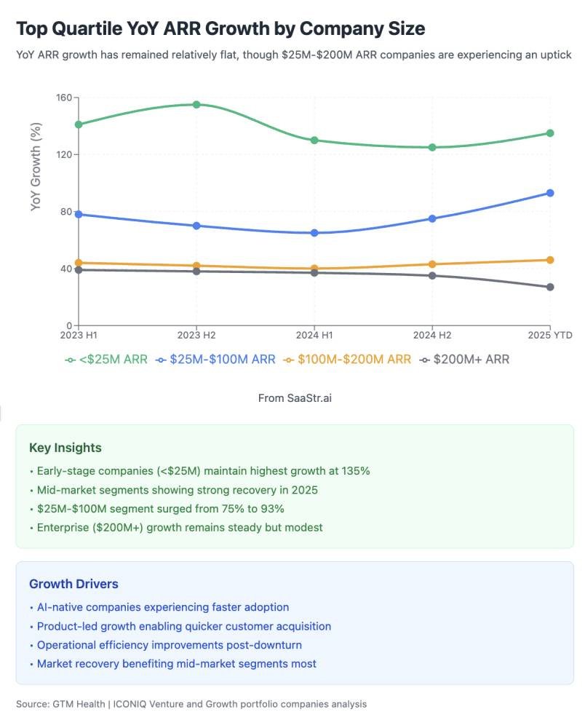Select the green data point at 2023 H2
This screenshot has height=728, width=585.
click(196, 105)
